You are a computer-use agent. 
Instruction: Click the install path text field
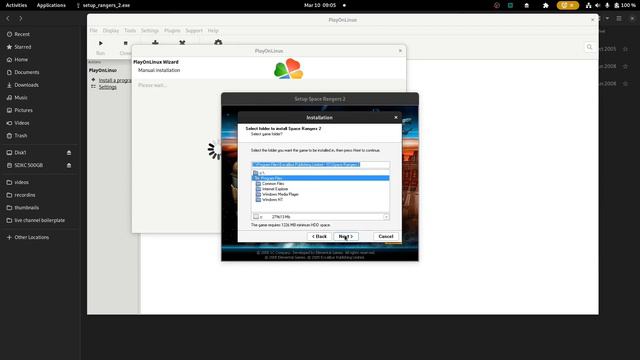(320, 164)
